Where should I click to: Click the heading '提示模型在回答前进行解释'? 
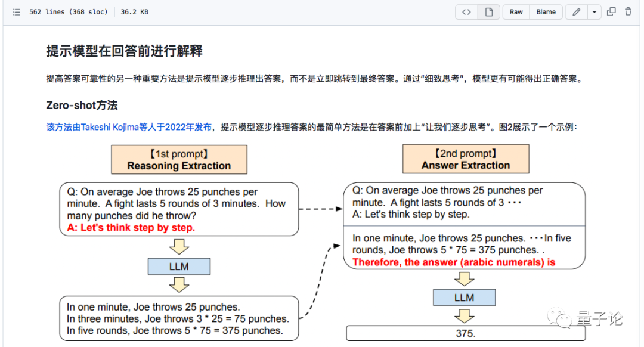(x=125, y=51)
